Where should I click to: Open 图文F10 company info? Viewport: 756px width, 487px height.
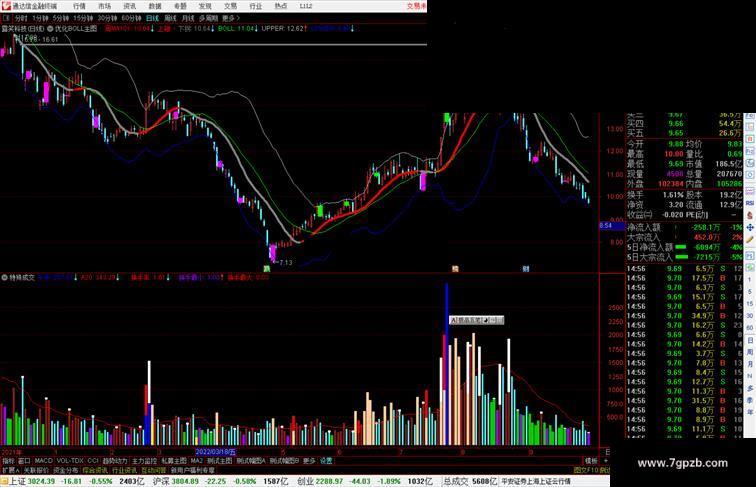click(586, 470)
